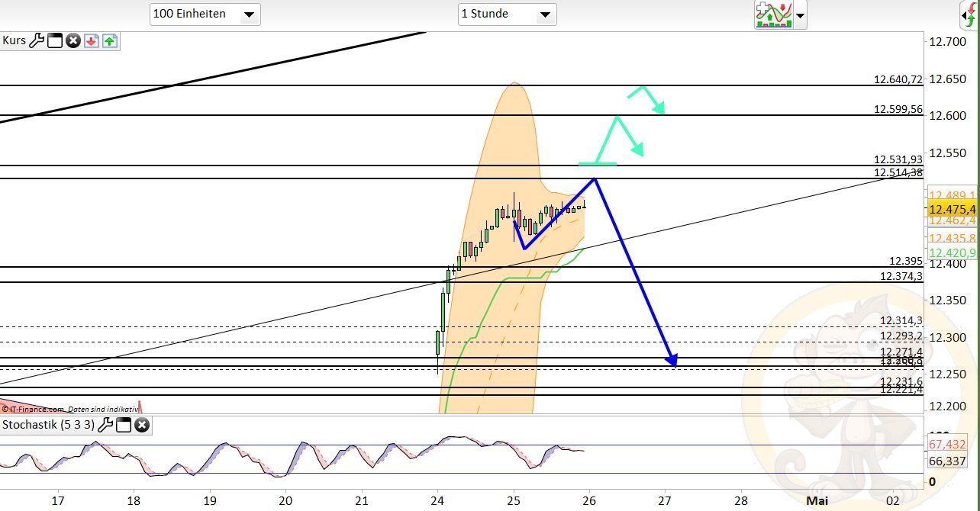
Task: Select the red sell-arrow icon in Kurs toolbar
Action: 91,40
